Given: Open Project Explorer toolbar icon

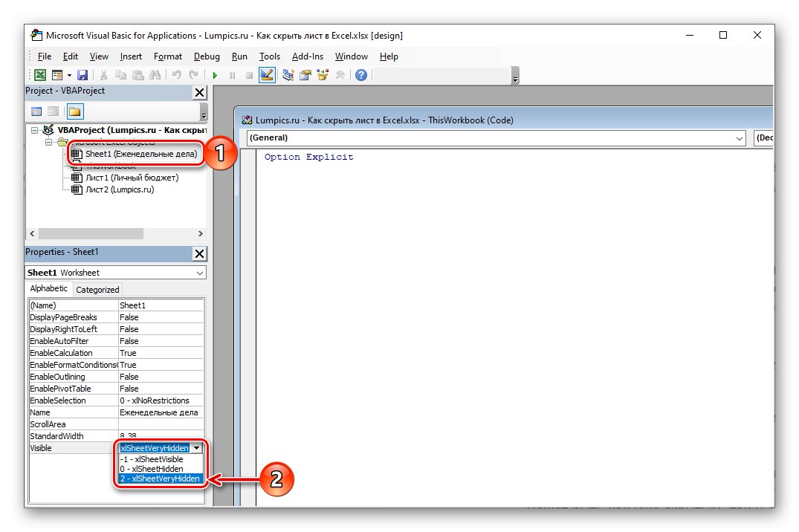Looking at the screenshot, I should click(288, 76).
